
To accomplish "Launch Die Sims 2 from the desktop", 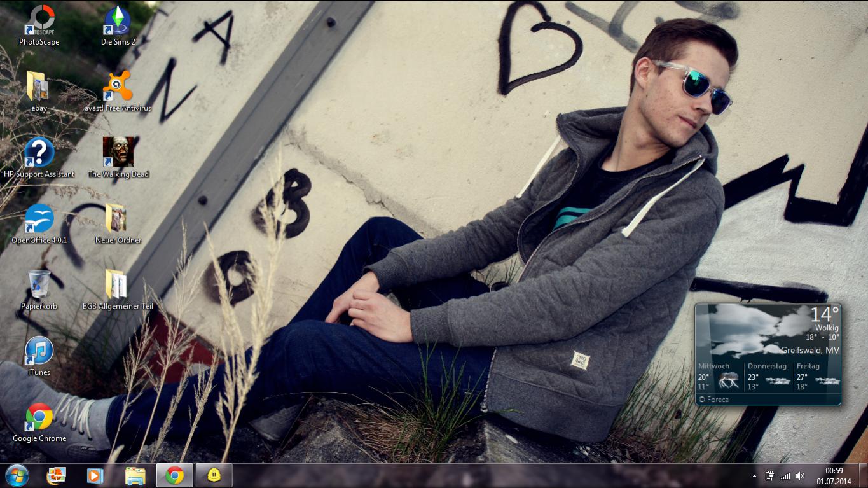I will click(118, 21).
